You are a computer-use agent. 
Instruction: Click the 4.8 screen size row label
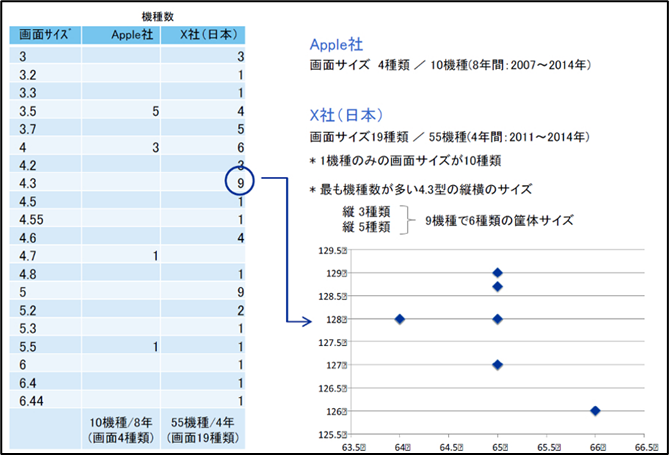coord(28,274)
